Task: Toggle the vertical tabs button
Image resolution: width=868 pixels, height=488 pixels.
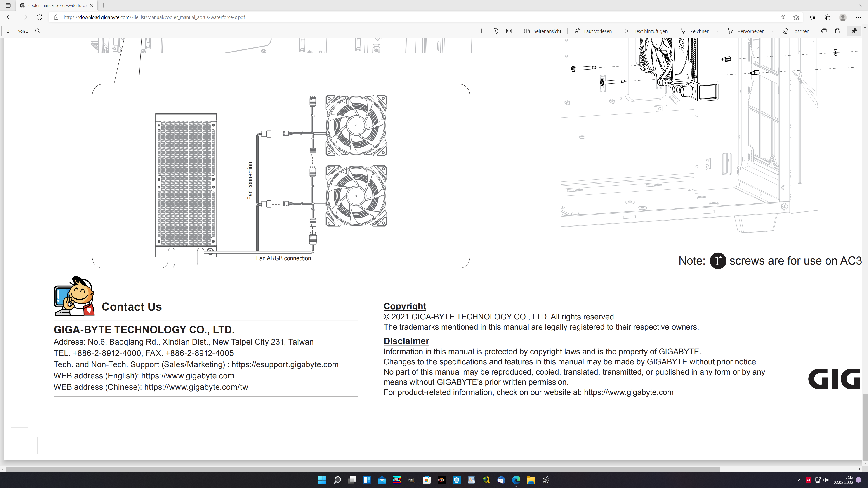Action: pos(8,5)
